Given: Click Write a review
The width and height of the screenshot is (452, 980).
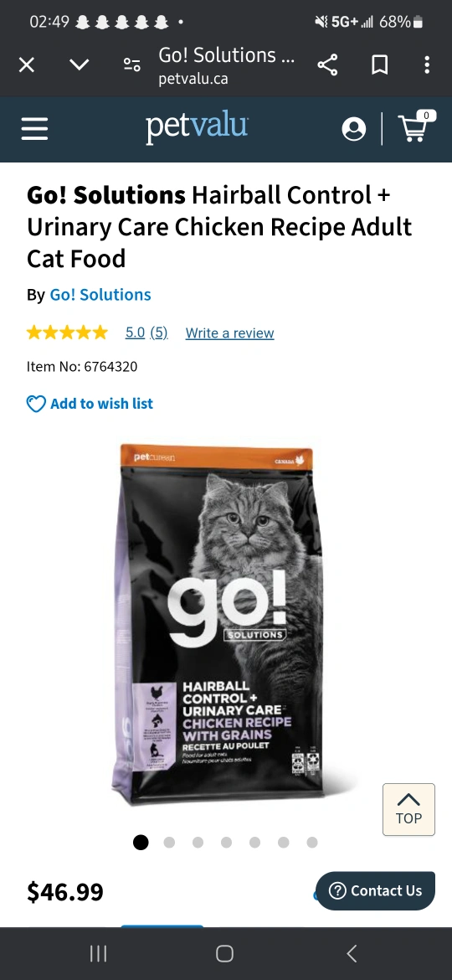Looking at the screenshot, I should (x=229, y=333).
